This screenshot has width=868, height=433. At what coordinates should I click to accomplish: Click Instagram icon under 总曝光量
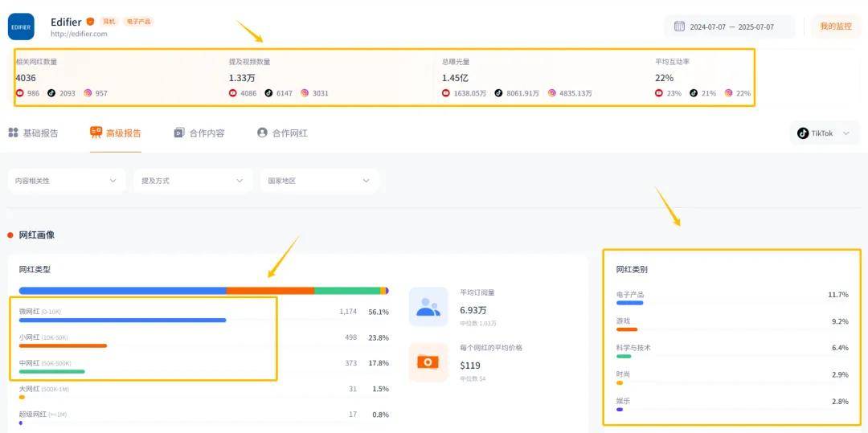(552, 93)
